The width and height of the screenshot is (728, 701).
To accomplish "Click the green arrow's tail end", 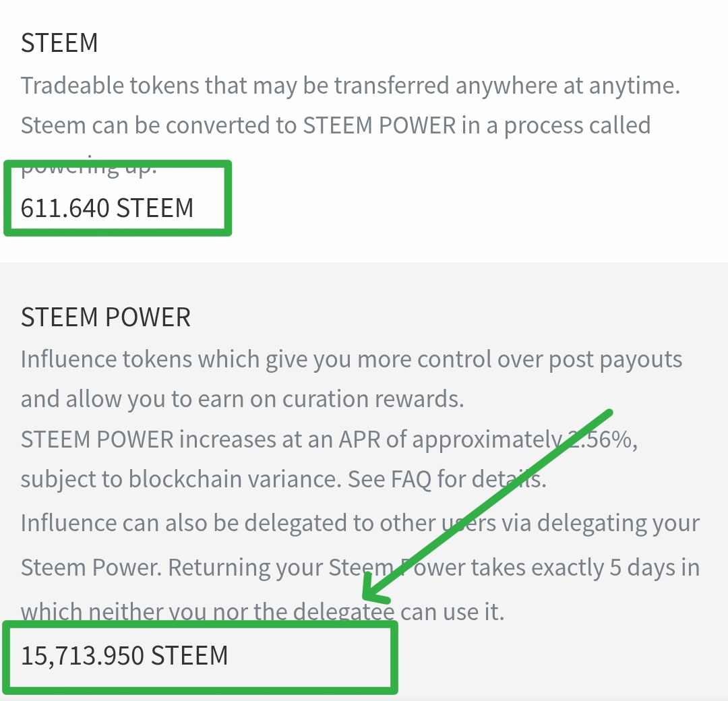I will [608, 413].
